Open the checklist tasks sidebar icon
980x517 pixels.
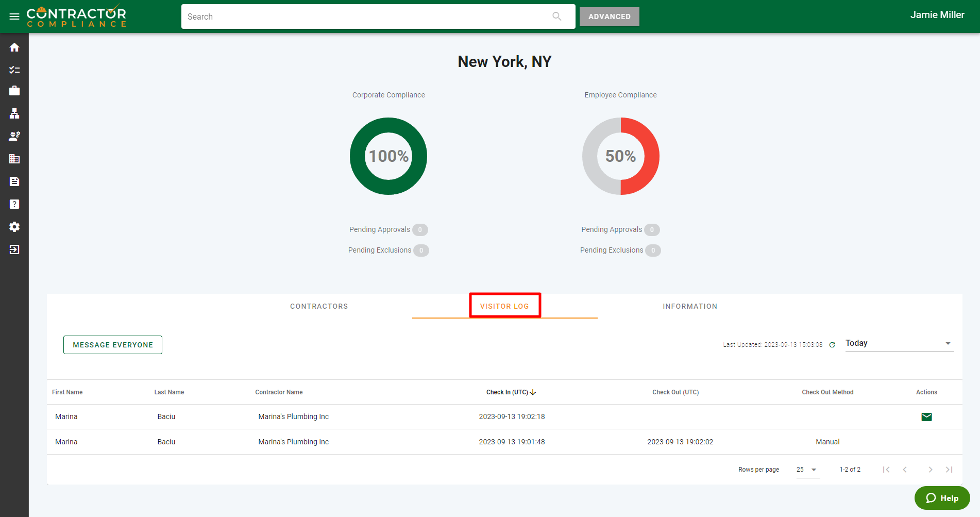[14, 70]
